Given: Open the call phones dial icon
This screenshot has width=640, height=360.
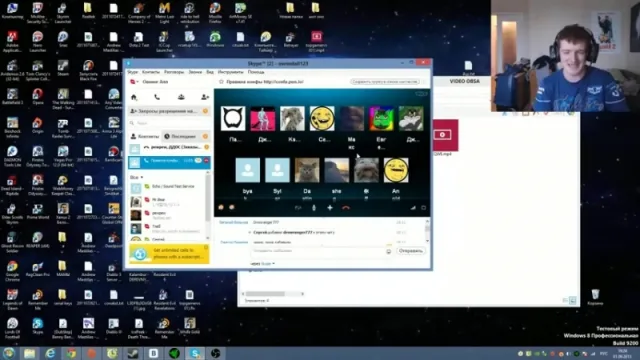Looking at the screenshot, I should [x=157, y=97].
